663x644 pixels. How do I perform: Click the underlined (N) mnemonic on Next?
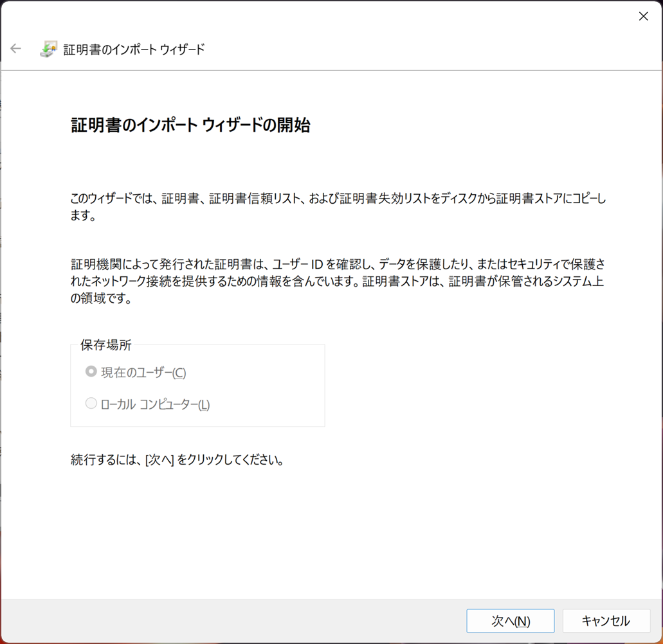pos(523,621)
